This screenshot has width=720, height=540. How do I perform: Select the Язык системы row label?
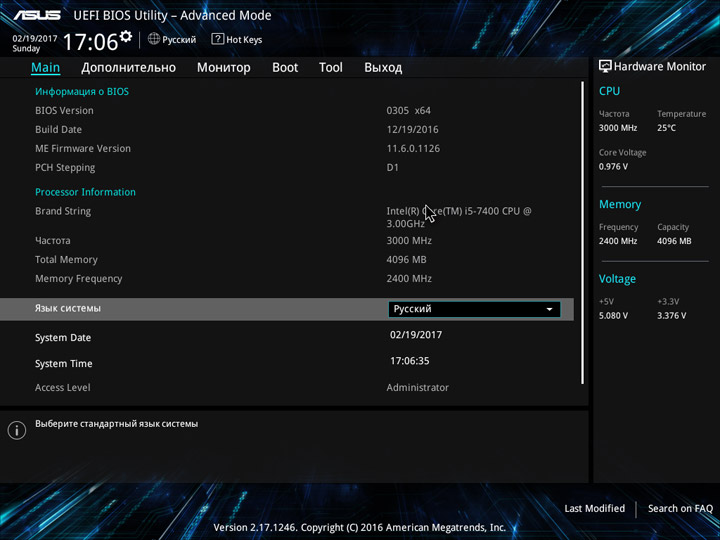click(x=68, y=308)
